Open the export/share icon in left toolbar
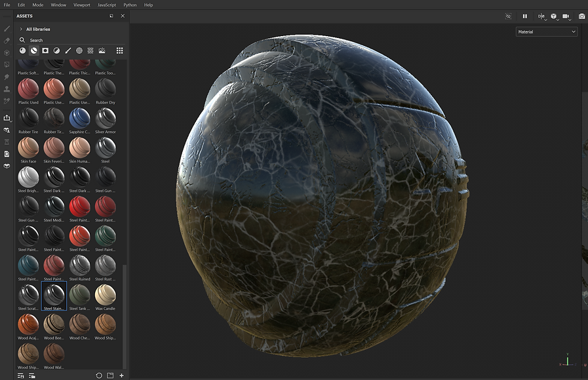The image size is (588, 380). pos(7,118)
